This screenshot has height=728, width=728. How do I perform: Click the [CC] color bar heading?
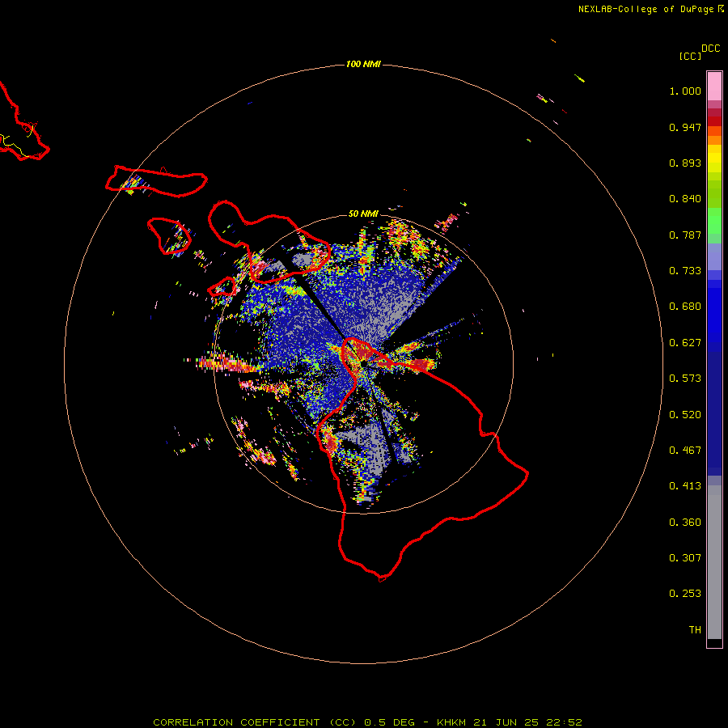(690, 56)
